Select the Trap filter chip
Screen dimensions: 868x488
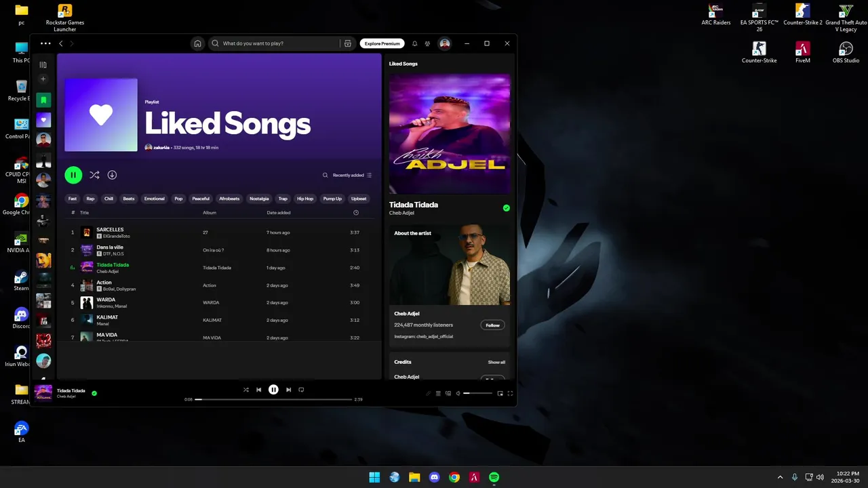click(283, 199)
